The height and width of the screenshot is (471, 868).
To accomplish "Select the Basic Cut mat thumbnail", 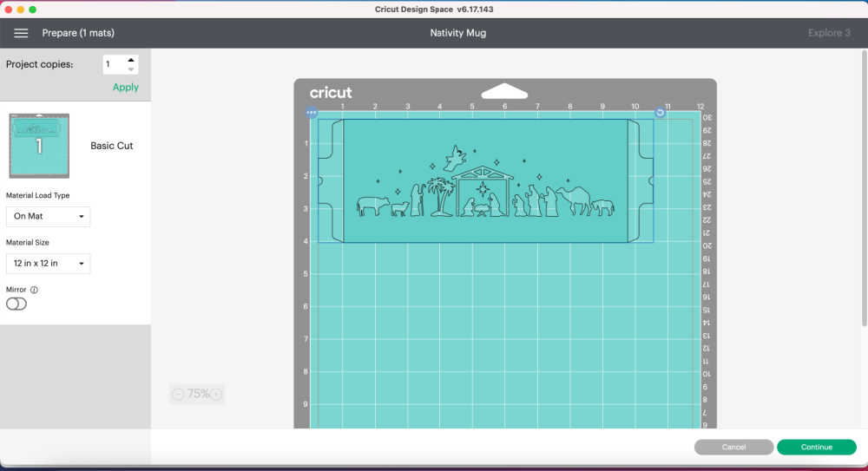I will (38, 146).
